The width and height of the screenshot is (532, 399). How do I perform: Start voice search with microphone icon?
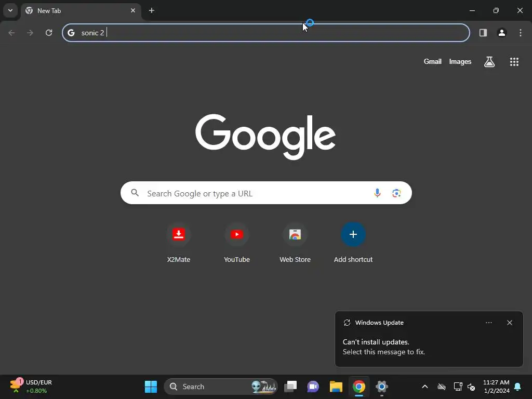377,193
